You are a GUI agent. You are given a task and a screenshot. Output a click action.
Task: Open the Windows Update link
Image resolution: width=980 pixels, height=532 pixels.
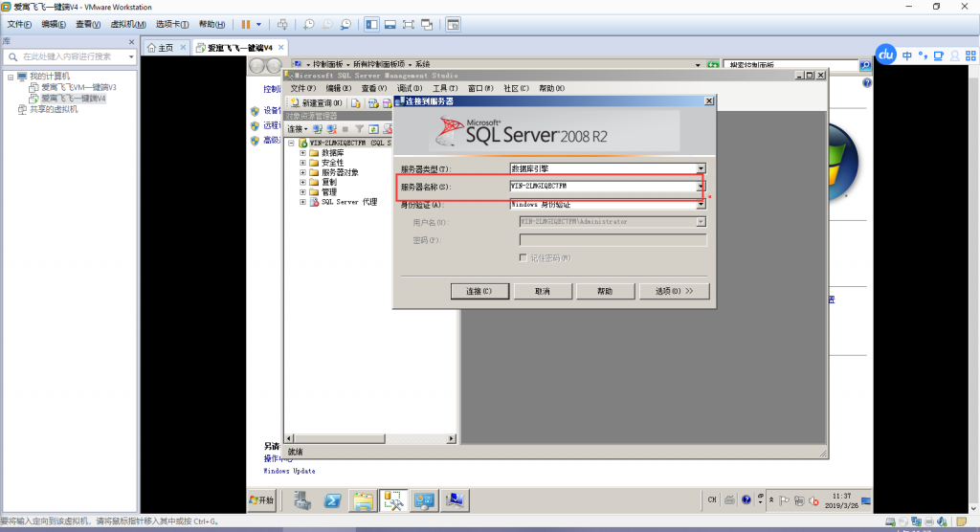(289, 471)
